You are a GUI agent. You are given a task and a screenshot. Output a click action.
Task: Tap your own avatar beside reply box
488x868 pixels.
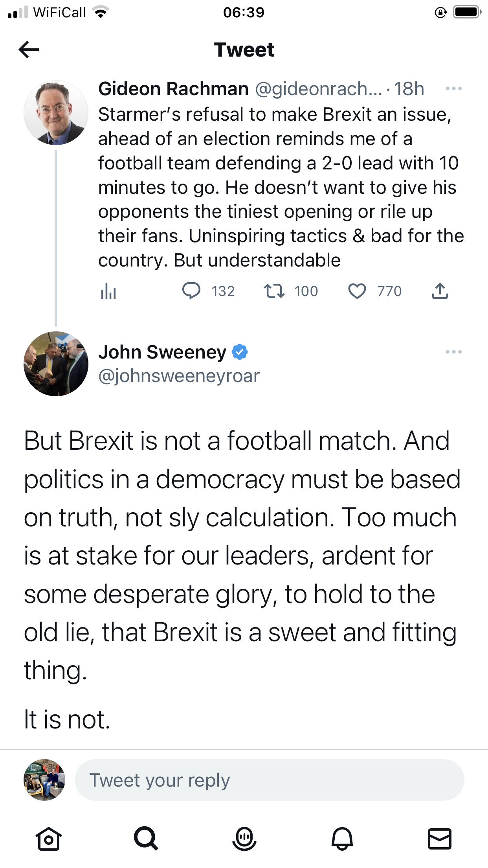click(44, 780)
